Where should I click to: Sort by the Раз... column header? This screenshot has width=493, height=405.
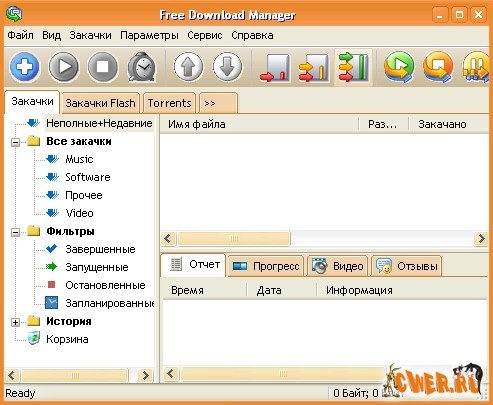pyautogui.click(x=383, y=124)
